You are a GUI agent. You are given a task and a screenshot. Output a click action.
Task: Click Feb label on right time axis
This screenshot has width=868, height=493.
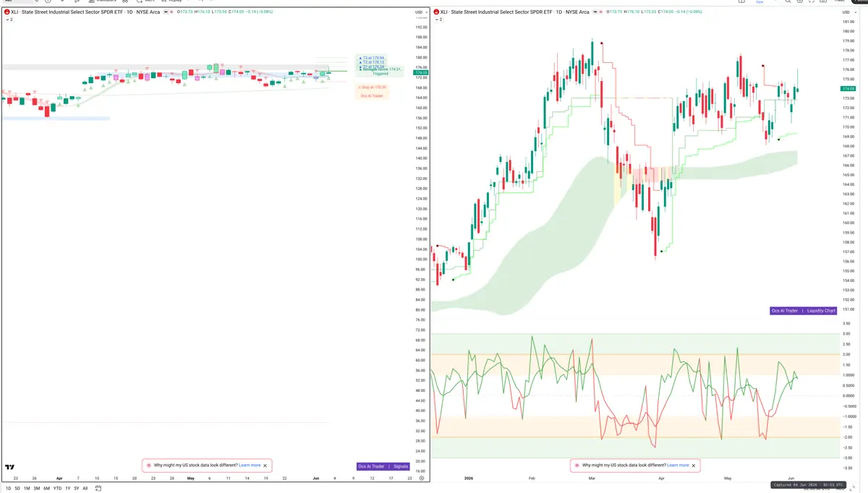tap(532, 478)
